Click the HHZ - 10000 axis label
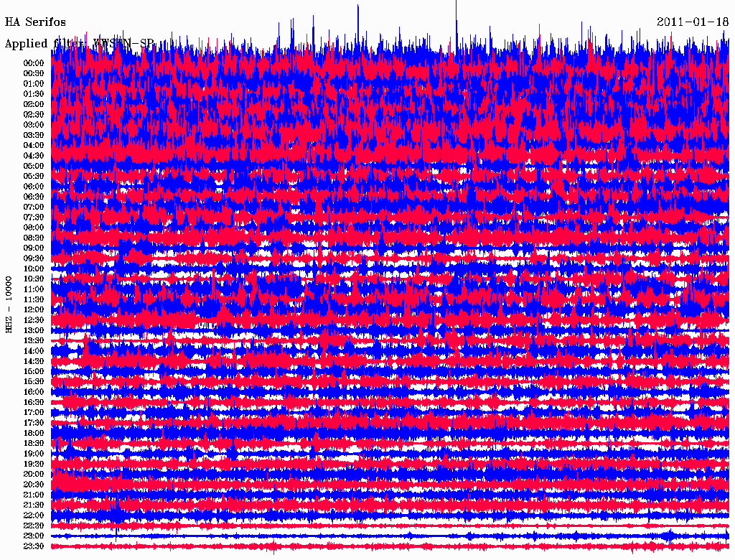735x560 pixels. (9, 304)
